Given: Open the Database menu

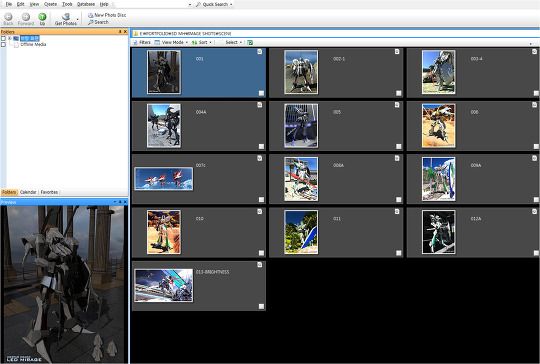Looking at the screenshot, I should (86, 4).
